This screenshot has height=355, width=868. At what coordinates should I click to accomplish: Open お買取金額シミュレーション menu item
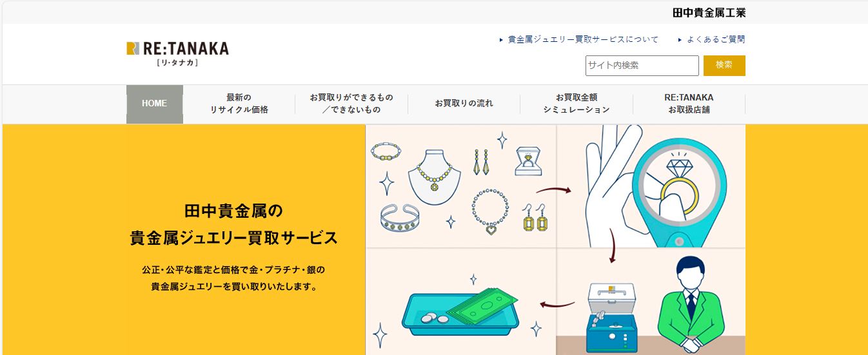[577, 104]
